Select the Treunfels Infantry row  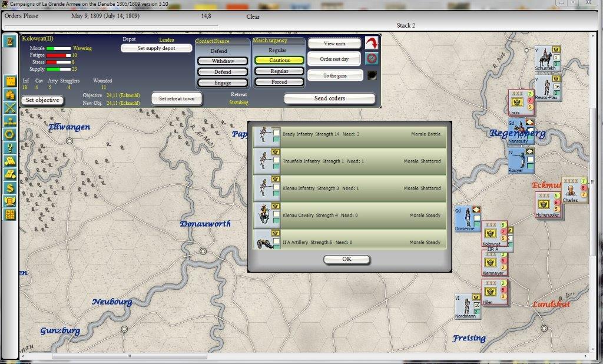point(350,161)
